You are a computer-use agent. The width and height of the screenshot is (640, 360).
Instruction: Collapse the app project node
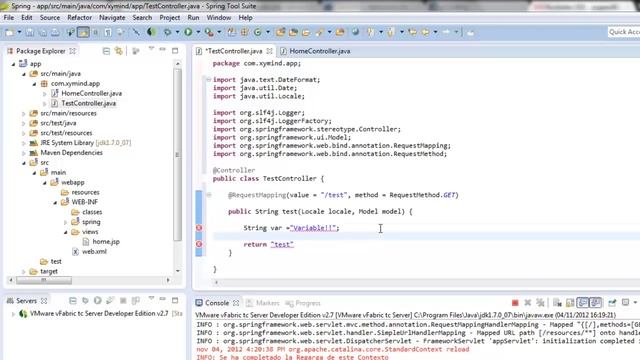point(13,64)
